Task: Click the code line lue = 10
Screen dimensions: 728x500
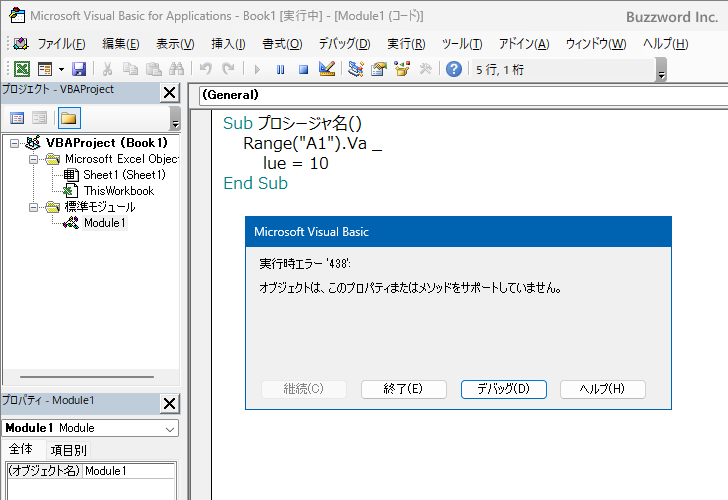Action: [296, 163]
